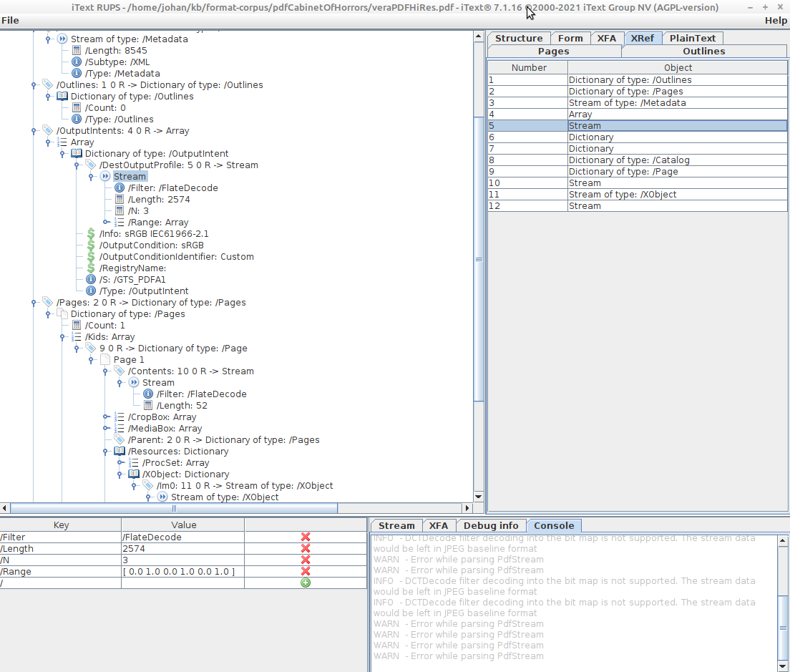790x672 pixels.
Task: Switch to the Debug info tab
Action: pyautogui.click(x=491, y=525)
